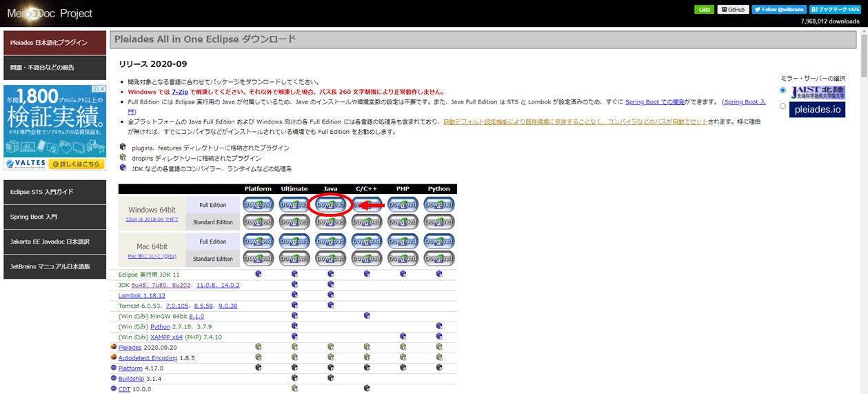Open Spring Boot 入門 sidebar item
Image resolution: width=868 pixels, height=394 pixels.
55,217
